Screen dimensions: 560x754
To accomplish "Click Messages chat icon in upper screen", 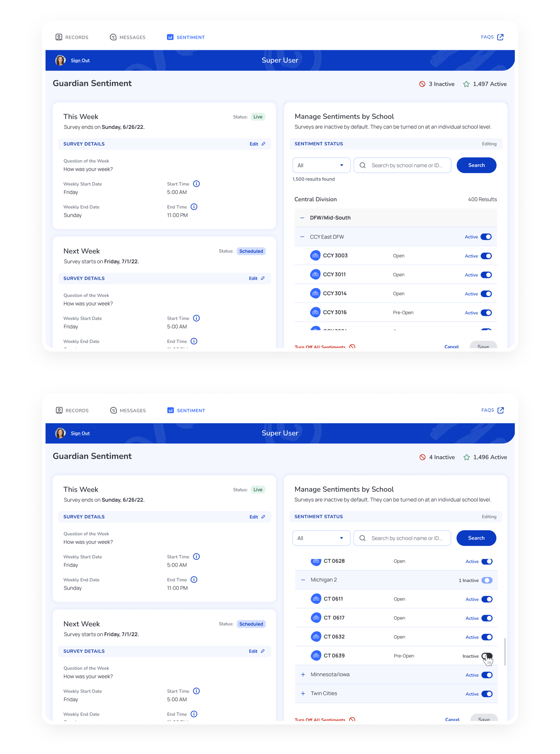I will pos(113,37).
